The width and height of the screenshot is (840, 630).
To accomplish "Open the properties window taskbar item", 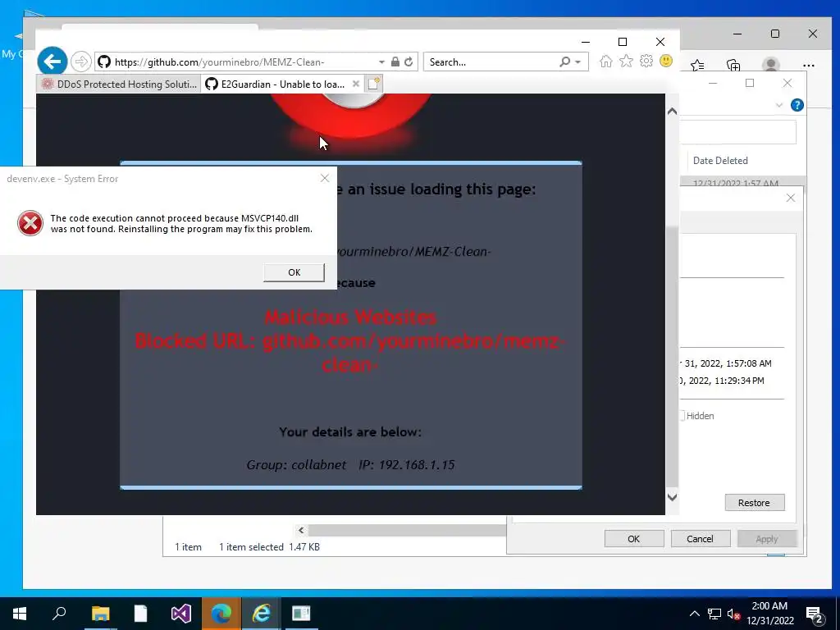I will [x=301, y=614].
